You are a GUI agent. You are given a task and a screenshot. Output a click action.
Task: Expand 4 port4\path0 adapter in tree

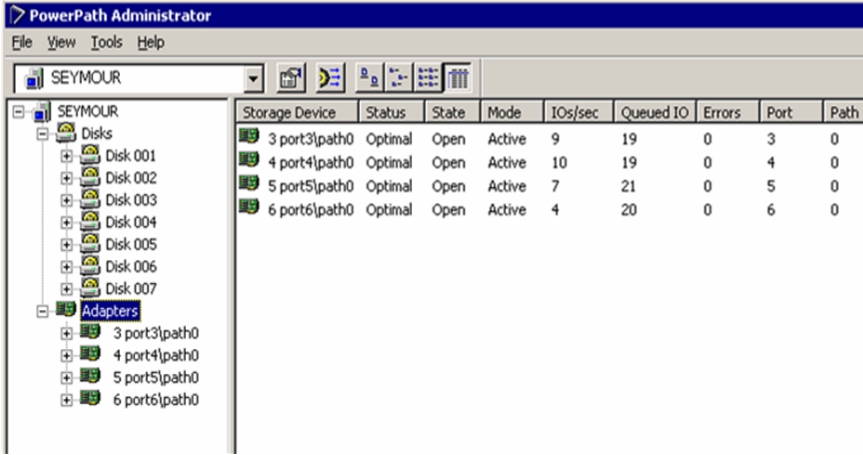click(67, 356)
